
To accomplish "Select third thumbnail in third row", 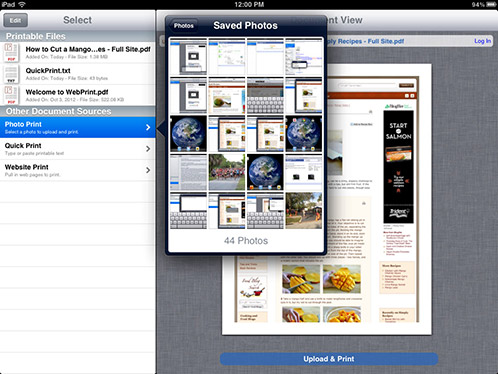I will (x=265, y=134).
